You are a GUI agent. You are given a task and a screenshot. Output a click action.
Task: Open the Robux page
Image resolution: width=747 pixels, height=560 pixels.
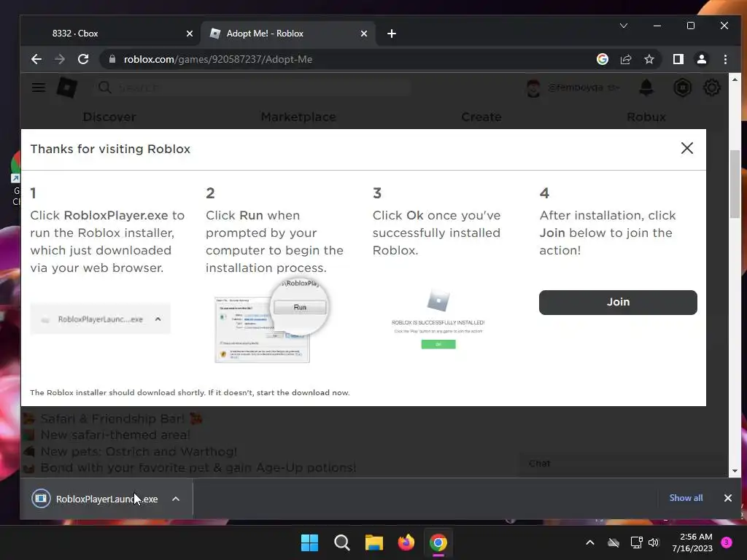pos(646,117)
